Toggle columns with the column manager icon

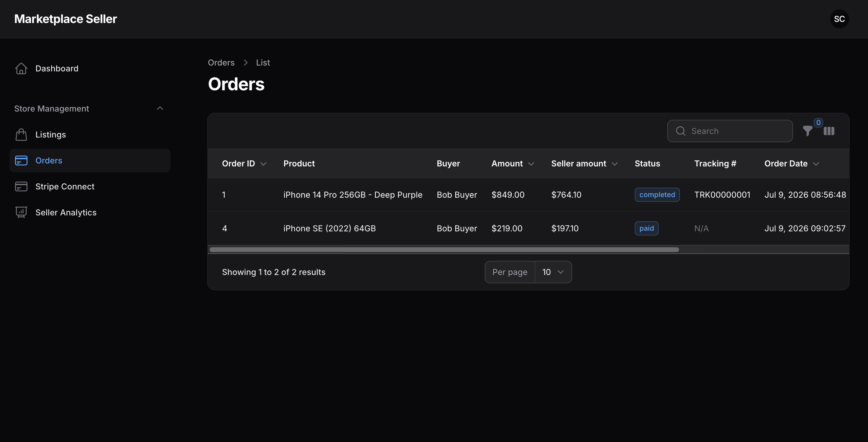click(829, 131)
